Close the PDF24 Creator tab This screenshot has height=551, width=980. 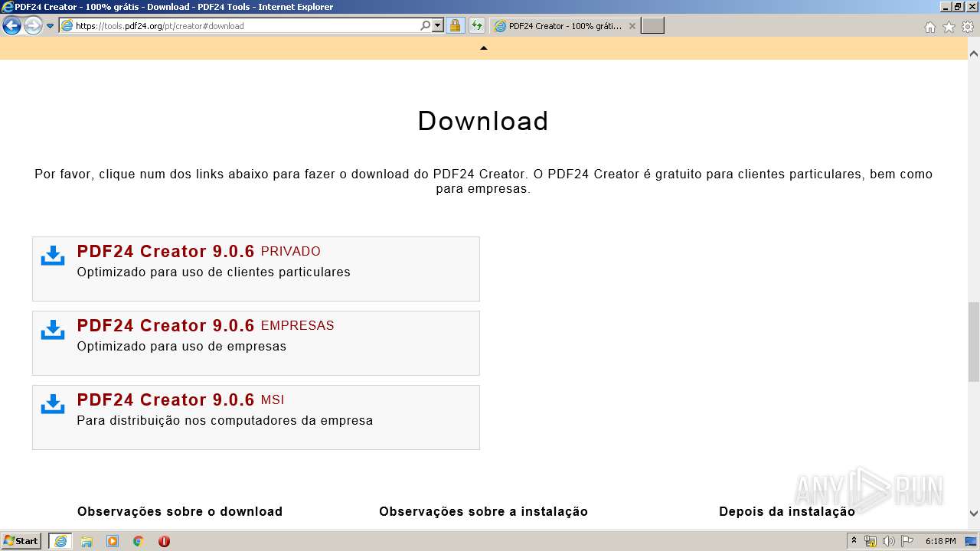click(632, 26)
